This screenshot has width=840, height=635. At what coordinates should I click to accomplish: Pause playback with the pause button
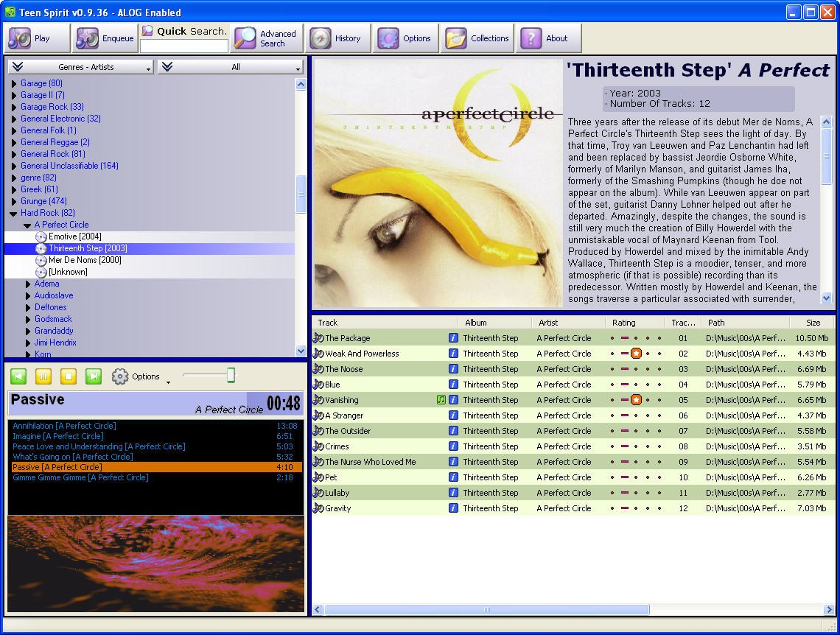(43, 376)
